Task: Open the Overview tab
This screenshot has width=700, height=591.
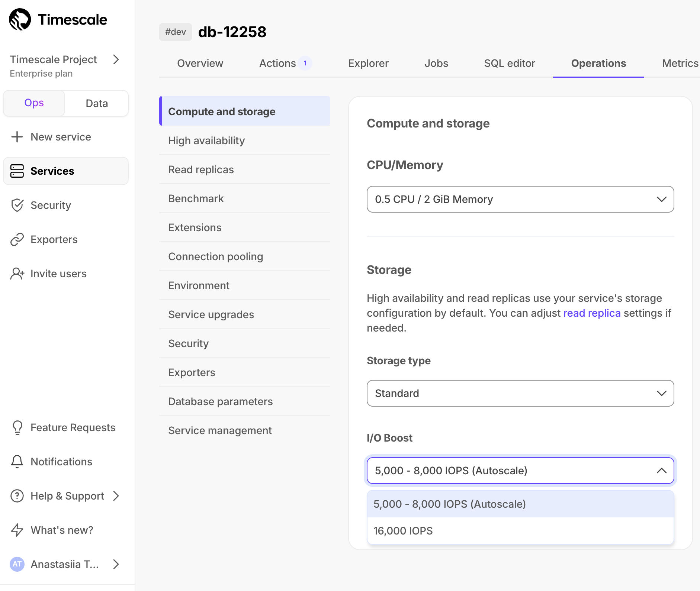Action: pyautogui.click(x=200, y=63)
